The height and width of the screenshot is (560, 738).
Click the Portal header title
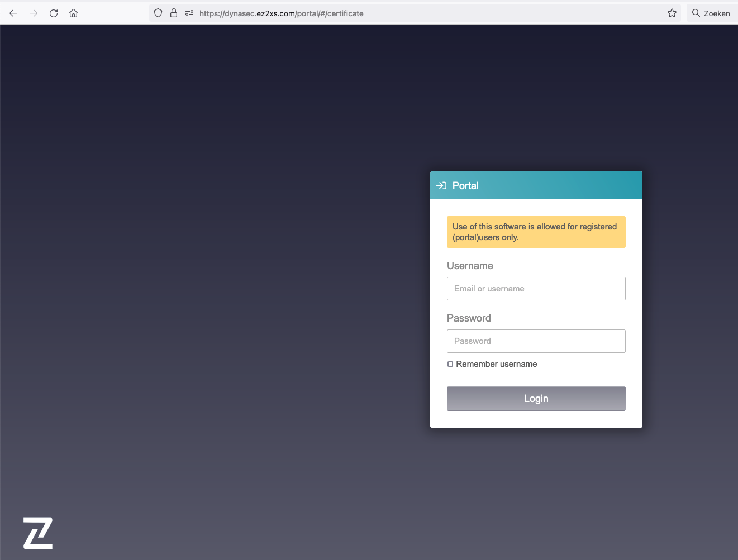click(x=465, y=186)
